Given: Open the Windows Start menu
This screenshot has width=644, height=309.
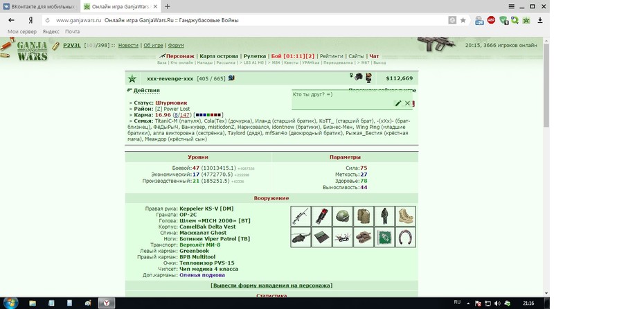Looking at the screenshot, I should 10,303.
